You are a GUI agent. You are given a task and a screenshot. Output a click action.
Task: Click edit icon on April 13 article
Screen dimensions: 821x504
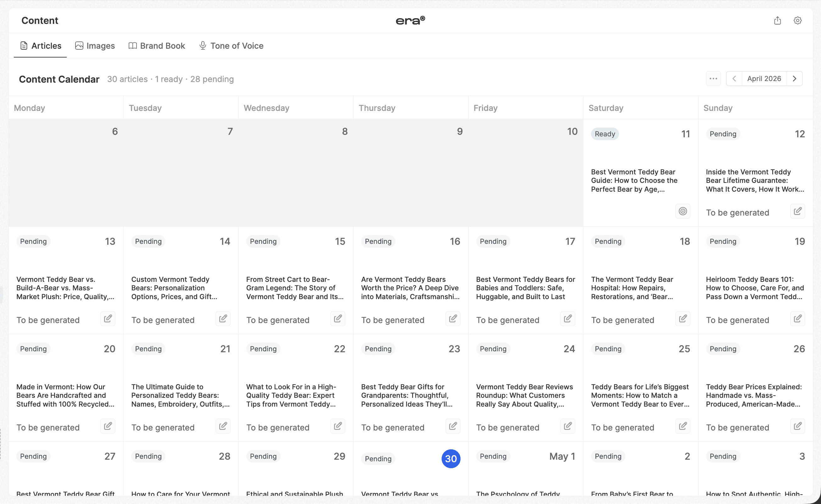pyautogui.click(x=108, y=319)
